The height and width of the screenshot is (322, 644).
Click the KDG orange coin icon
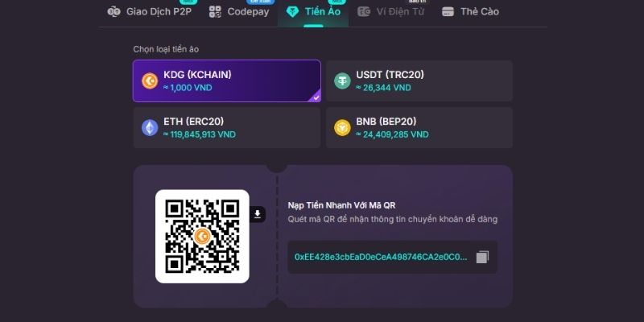[150, 81]
